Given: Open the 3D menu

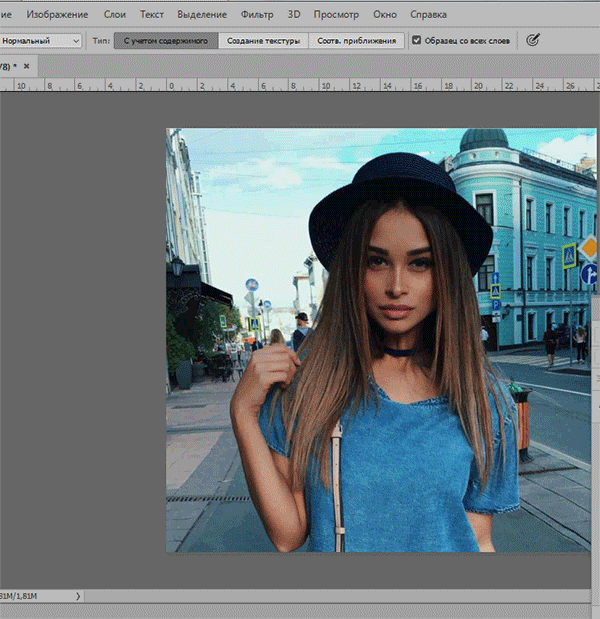Looking at the screenshot, I should 293,15.
